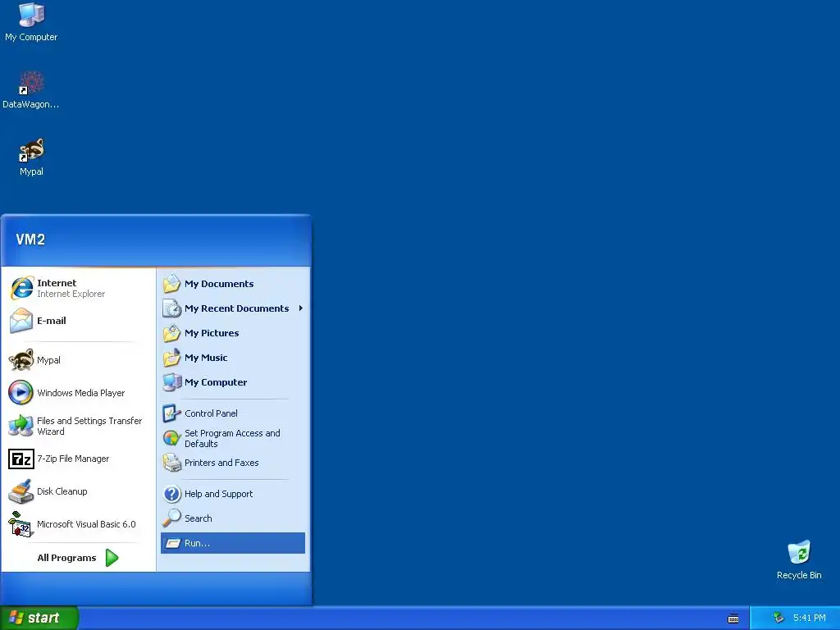Click the keyboard icon on taskbar

pyautogui.click(x=733, y=619)
